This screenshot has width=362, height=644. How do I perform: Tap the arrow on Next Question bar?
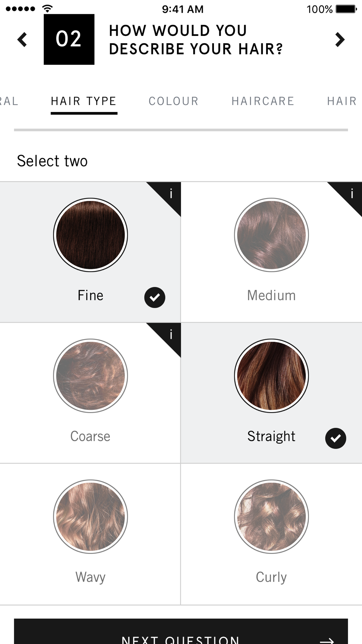[327, 640]
